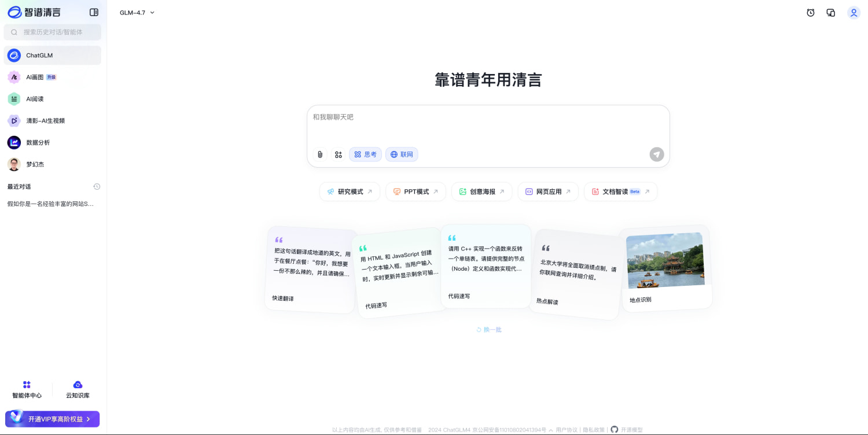
Task: Select the 热点解读 prompt card
Action: 576,274
